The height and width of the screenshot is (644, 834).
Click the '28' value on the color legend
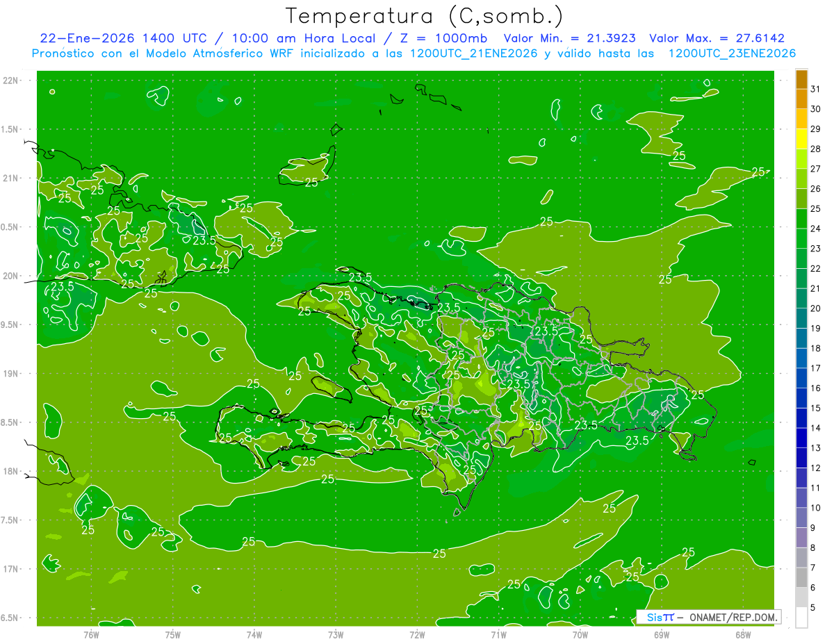click(816, 149)
